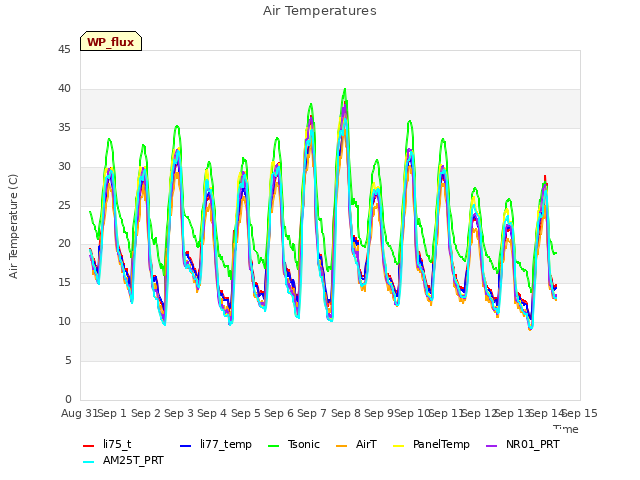Click the blue li77_temp legend color marker
The width and height of the screenshot is (640, 480).
pos(185,445)
